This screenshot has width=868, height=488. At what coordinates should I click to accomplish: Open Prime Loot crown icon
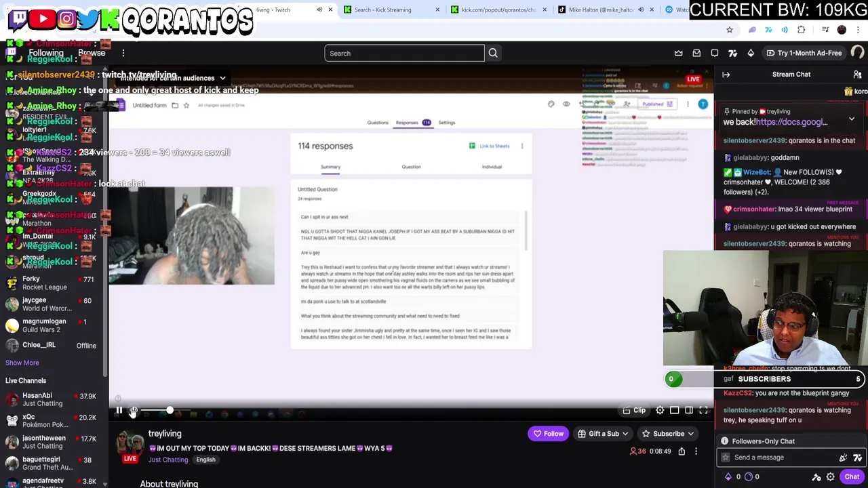[x=679, y=53]
